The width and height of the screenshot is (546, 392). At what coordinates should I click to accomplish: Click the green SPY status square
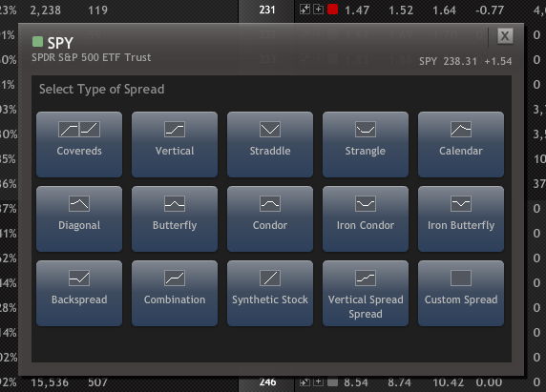(37, 42)
